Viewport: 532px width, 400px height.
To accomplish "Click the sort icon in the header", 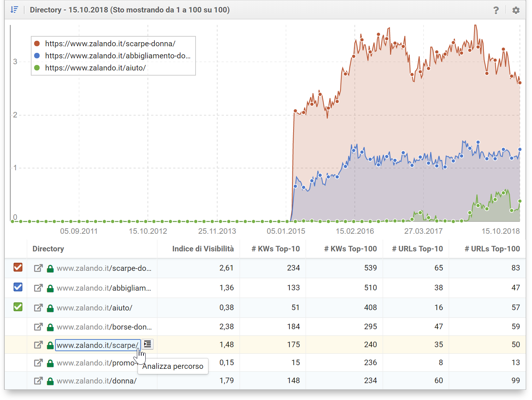I will (14, 10).
